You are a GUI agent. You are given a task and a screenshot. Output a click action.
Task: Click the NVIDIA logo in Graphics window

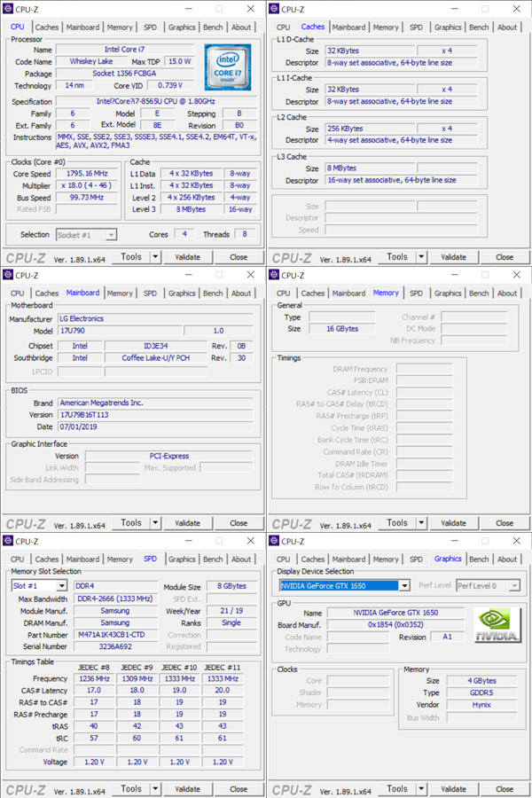coord(497,624)
